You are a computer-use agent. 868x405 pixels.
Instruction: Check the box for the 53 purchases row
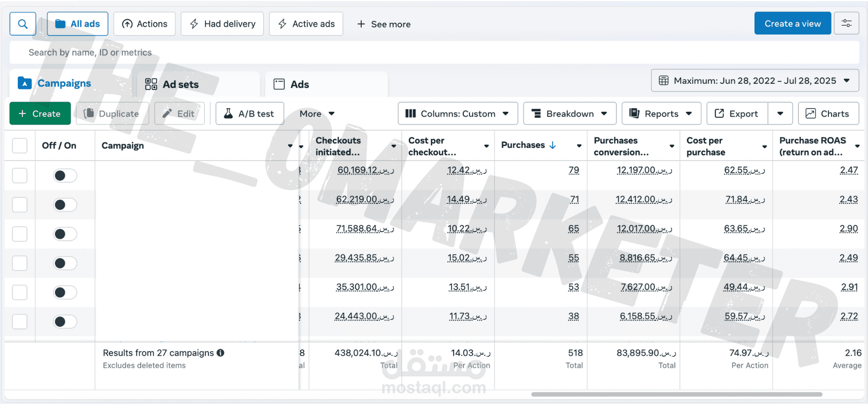pos(20,292)
